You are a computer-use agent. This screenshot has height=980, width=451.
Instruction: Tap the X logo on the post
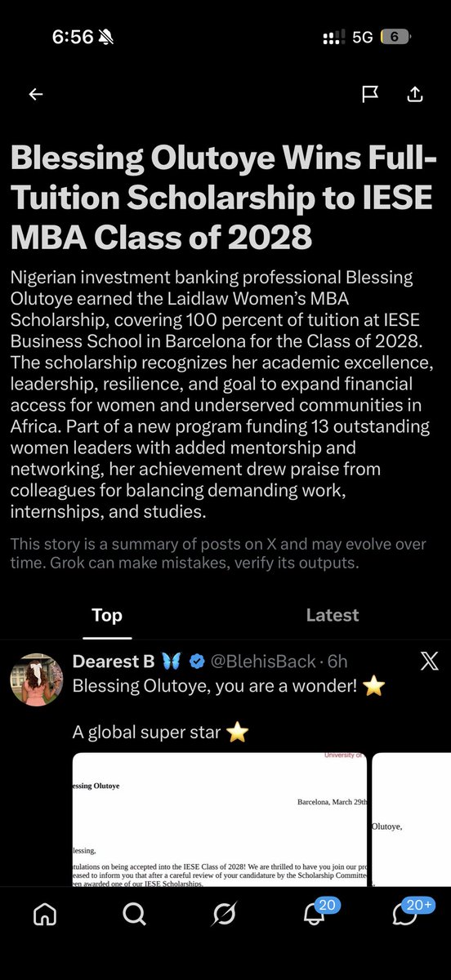[x=429, y=661]
